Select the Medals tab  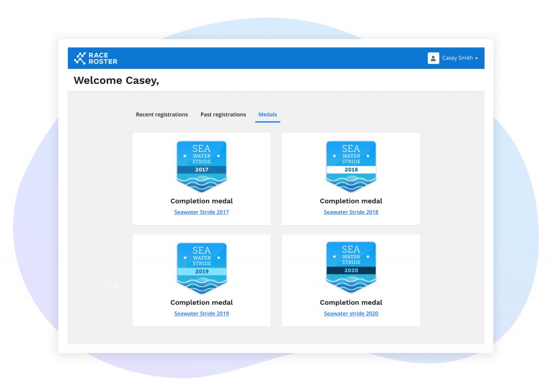click(x=267, y=115)
